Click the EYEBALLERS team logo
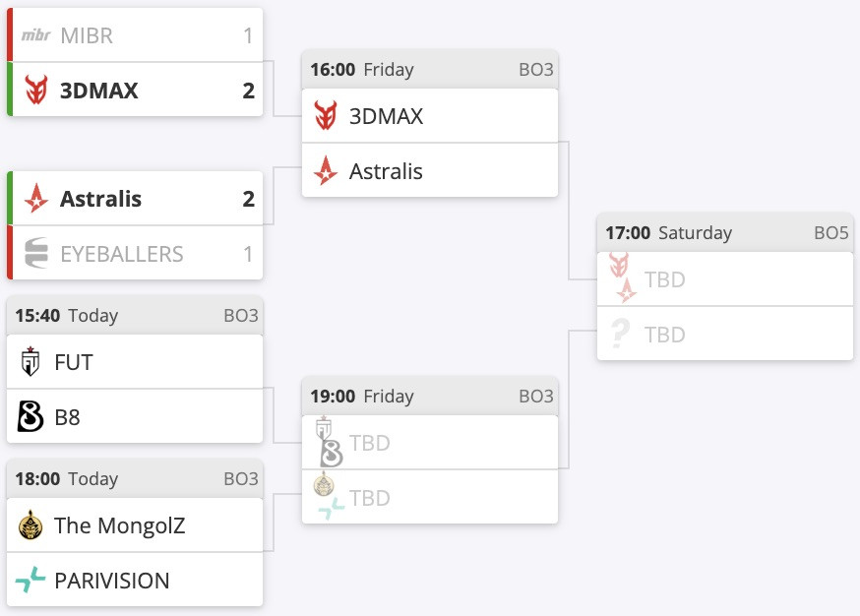Image resolution: width=860 pixels, height=616 pixels. coord(35,254)
